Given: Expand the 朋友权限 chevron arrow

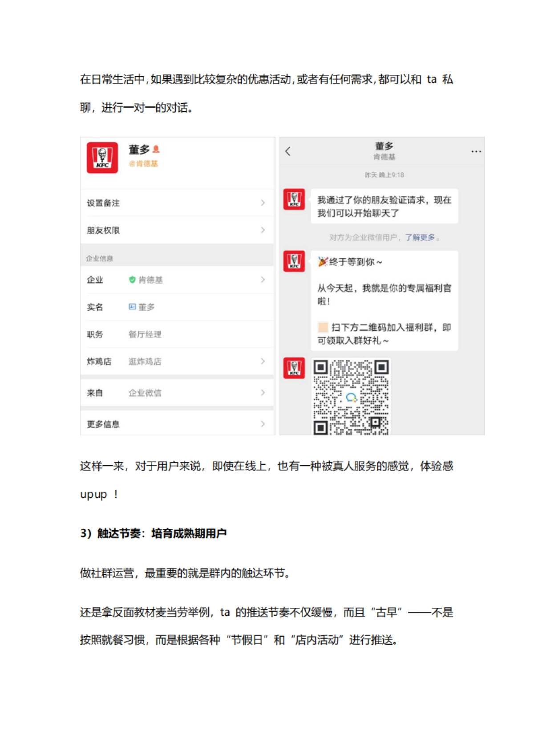Looking at the screenshot, I should (263, 230).
